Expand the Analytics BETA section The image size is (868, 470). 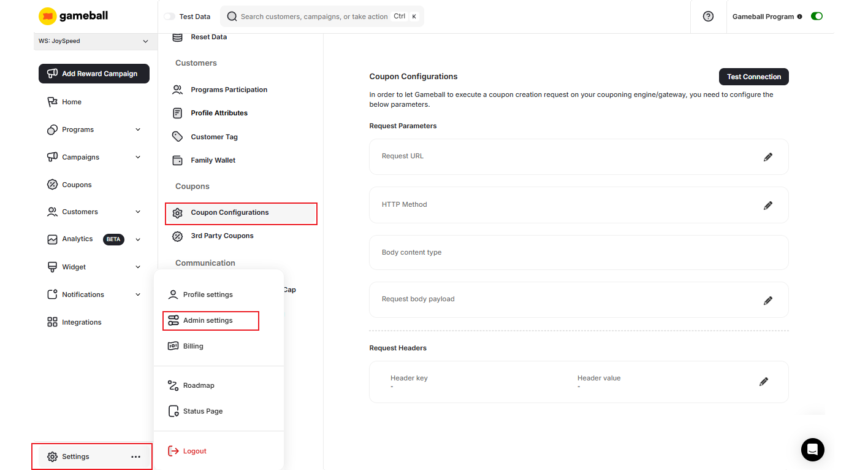pos(137,239)
